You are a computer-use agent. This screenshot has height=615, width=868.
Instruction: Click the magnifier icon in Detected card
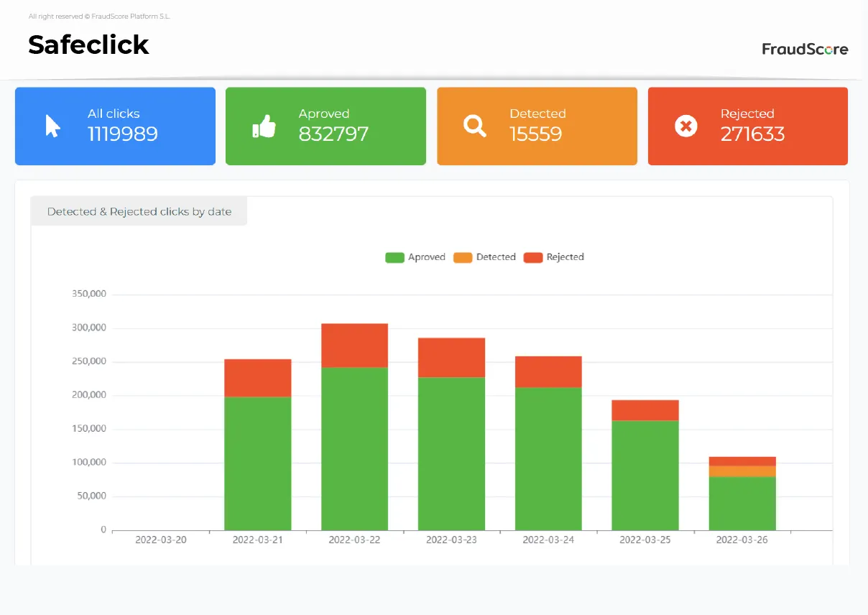(474, 126)
